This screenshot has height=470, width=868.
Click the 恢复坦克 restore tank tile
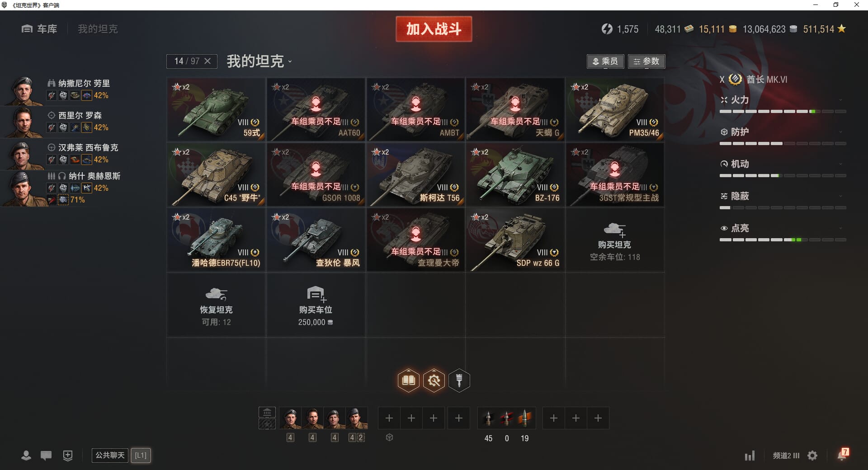216,305
